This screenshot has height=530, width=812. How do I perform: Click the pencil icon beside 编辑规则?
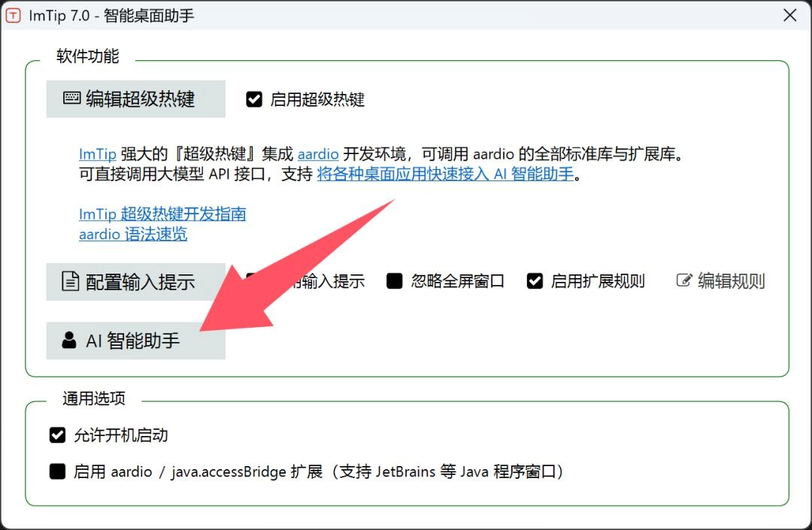pyautogui.click(x=683, y=279)
